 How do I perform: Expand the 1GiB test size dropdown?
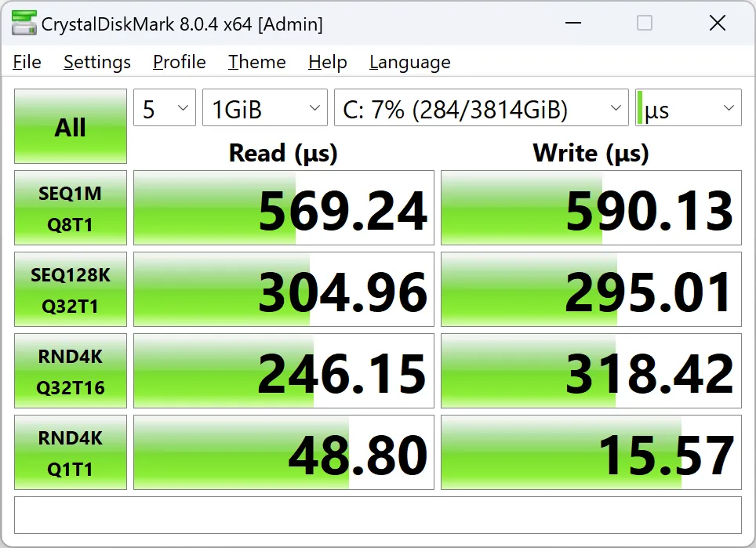click(x=264, y=108)
